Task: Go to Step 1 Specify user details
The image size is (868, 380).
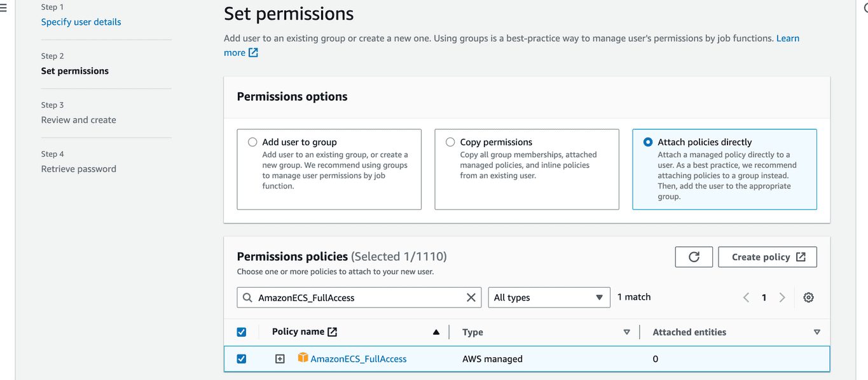Action: (81, 22)
